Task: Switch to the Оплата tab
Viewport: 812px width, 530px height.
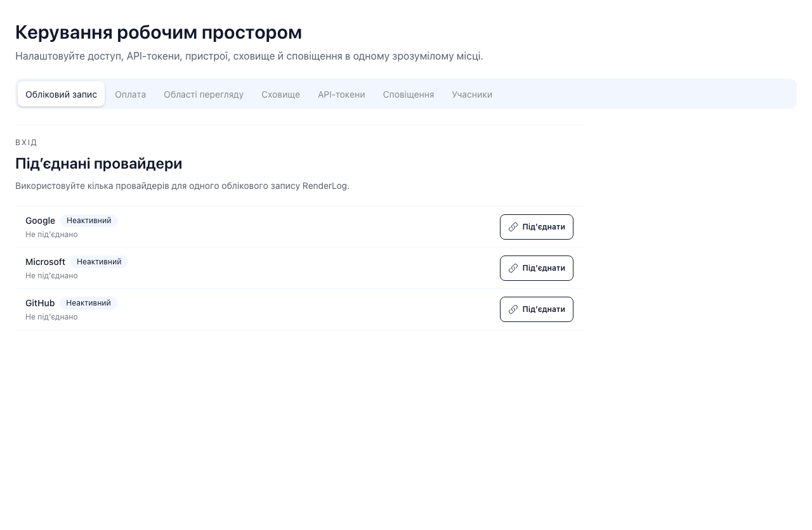Action: [130, 94]
